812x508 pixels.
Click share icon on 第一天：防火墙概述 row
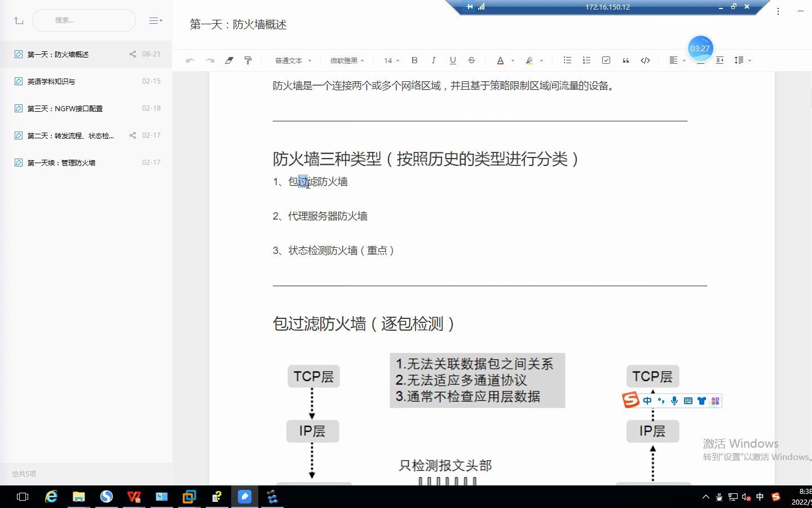[133, 54]
